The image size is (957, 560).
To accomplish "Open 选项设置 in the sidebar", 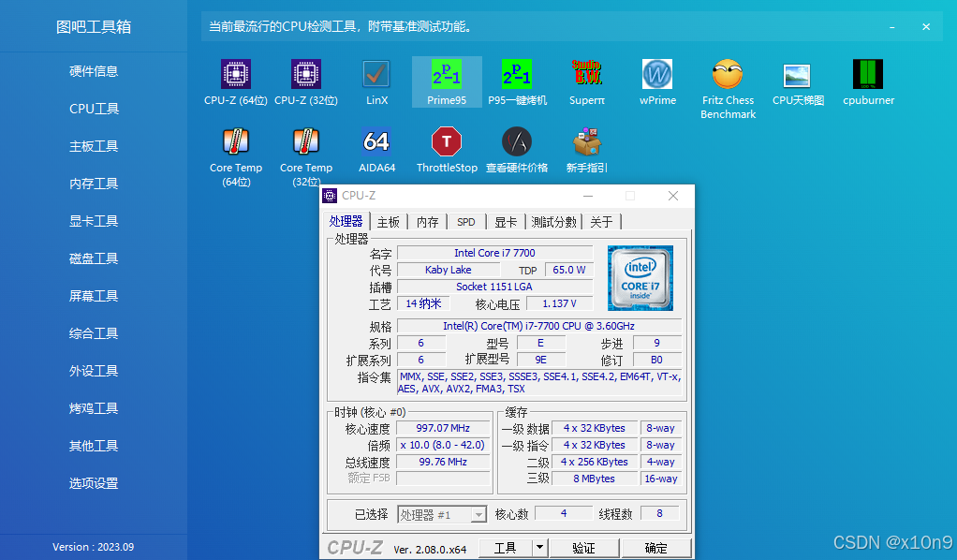I will 94,483.
